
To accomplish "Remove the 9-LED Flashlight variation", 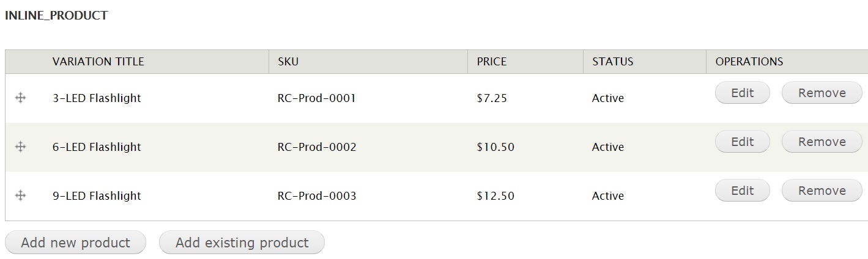I will click(822, 191).
